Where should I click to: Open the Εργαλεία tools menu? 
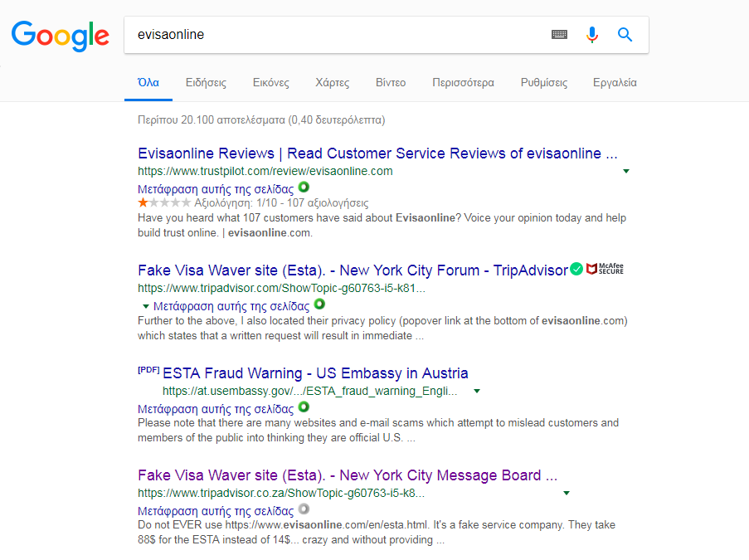[615, 83]
